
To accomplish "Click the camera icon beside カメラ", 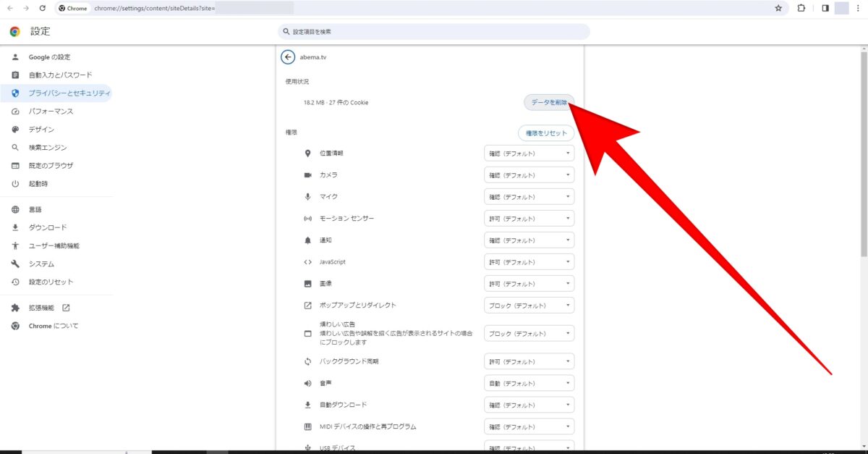I will click(x=307, y=175).
